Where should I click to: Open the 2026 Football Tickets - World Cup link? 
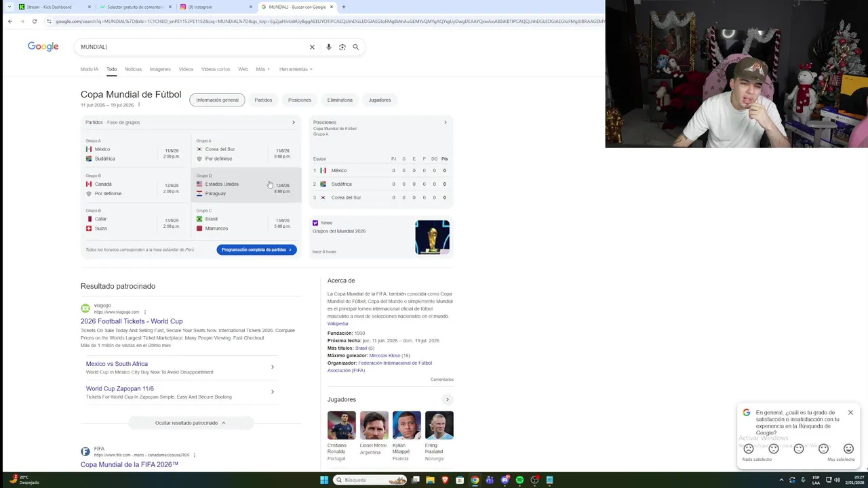132,321
